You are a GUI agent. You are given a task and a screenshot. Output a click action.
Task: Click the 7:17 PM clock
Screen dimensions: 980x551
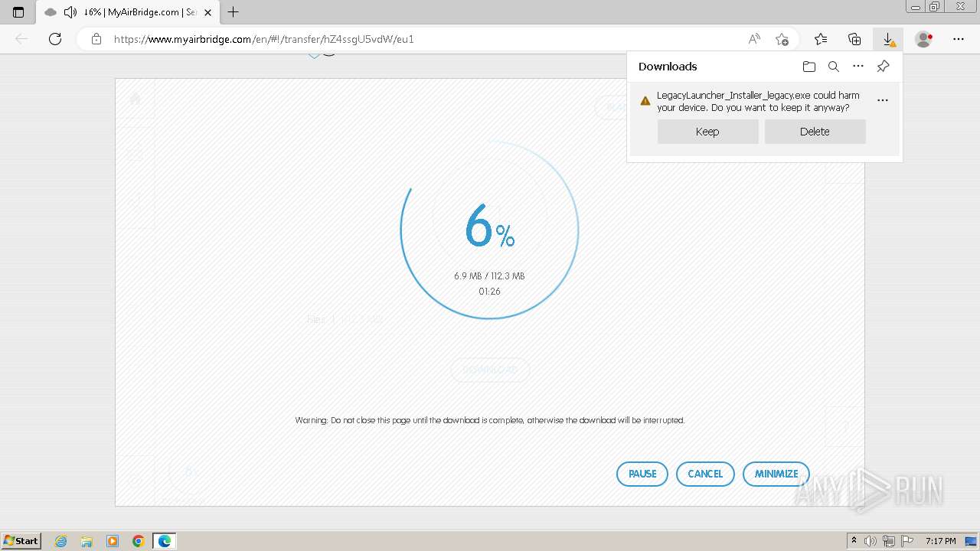click(x=940, y=541)
